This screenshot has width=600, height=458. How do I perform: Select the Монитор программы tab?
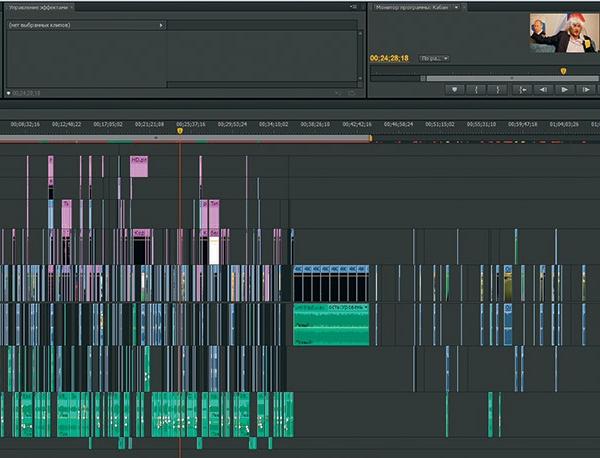[x=412, y=7]
